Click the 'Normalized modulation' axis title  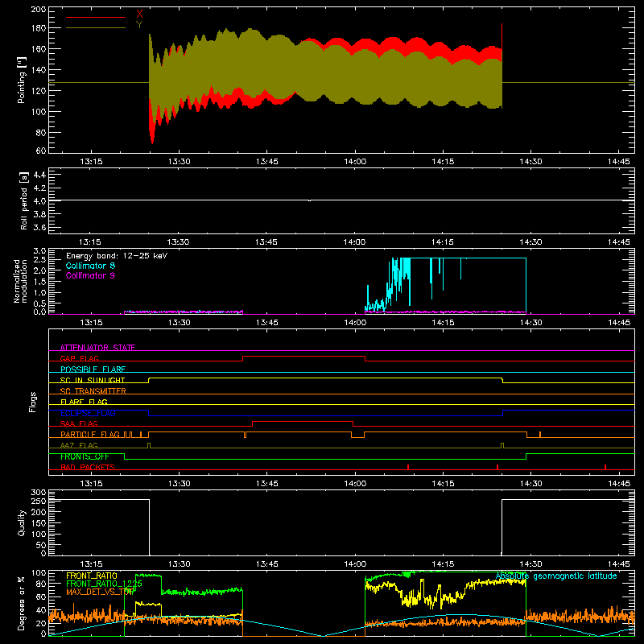20,281
